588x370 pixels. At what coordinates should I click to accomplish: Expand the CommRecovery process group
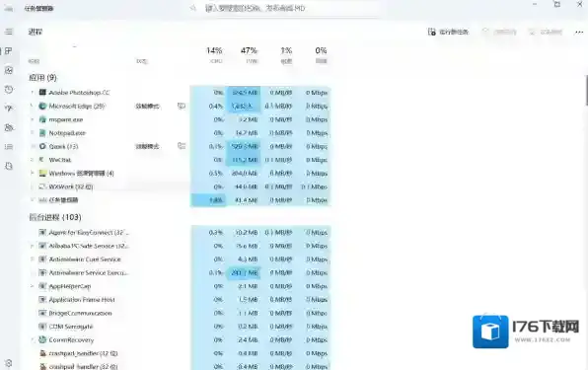pyautogui.click(x=33, y=339)
